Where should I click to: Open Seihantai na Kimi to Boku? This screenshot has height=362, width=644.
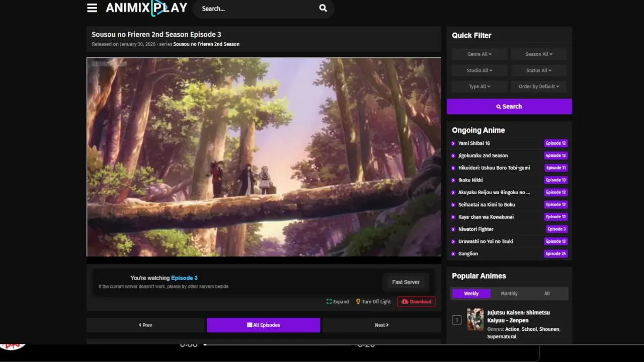tap(487, 205)
